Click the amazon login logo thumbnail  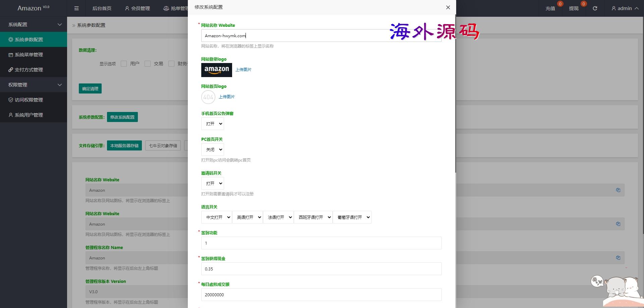coord(217,70)
